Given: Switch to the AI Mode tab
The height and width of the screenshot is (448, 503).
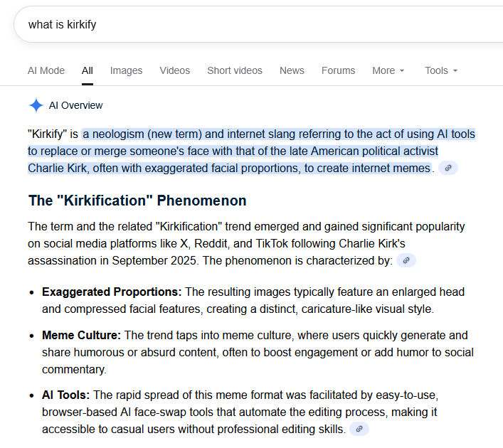Looking at the screenshot, I should (x=46, y=70).
